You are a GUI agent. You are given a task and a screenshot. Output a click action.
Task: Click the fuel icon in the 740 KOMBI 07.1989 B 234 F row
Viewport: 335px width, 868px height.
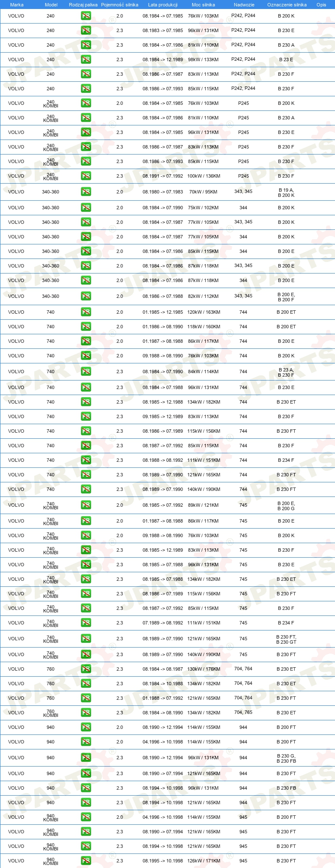(x=86, y=623)
